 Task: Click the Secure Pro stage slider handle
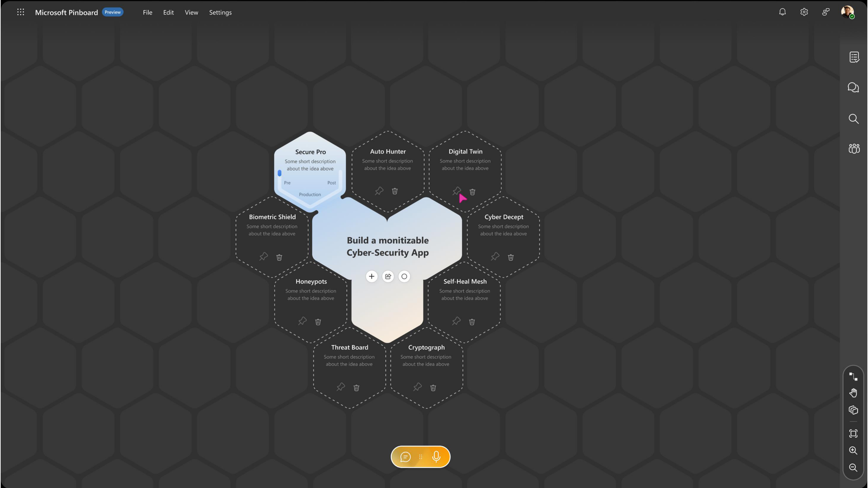(x=279, y=173)
